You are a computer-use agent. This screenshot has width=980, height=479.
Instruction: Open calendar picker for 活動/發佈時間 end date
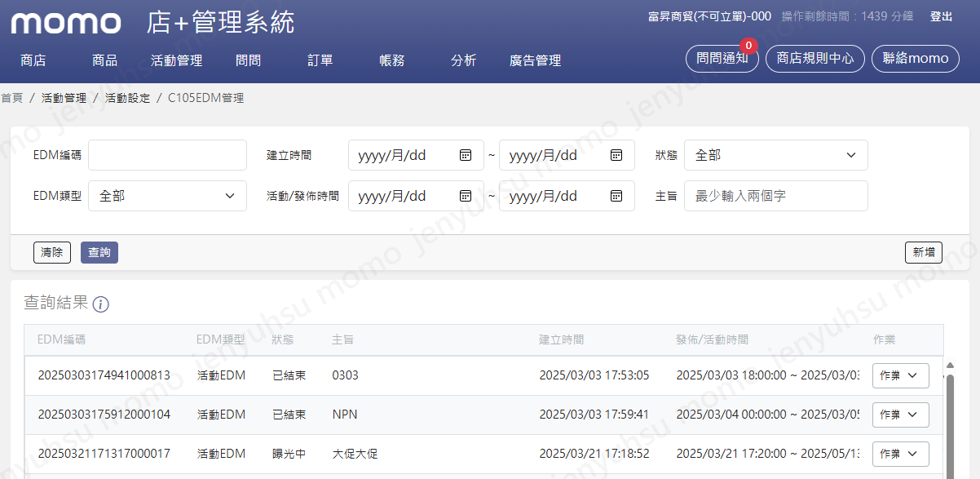(616, 196)
